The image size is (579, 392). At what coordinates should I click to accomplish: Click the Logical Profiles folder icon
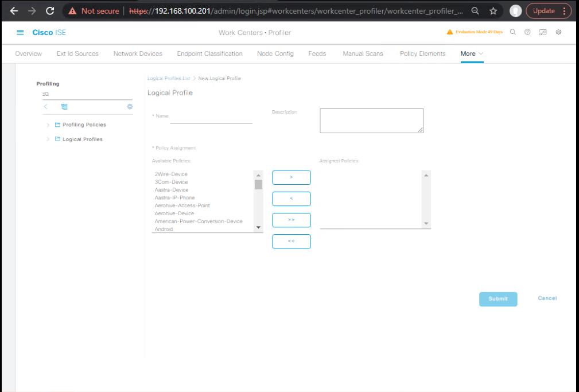57,139
